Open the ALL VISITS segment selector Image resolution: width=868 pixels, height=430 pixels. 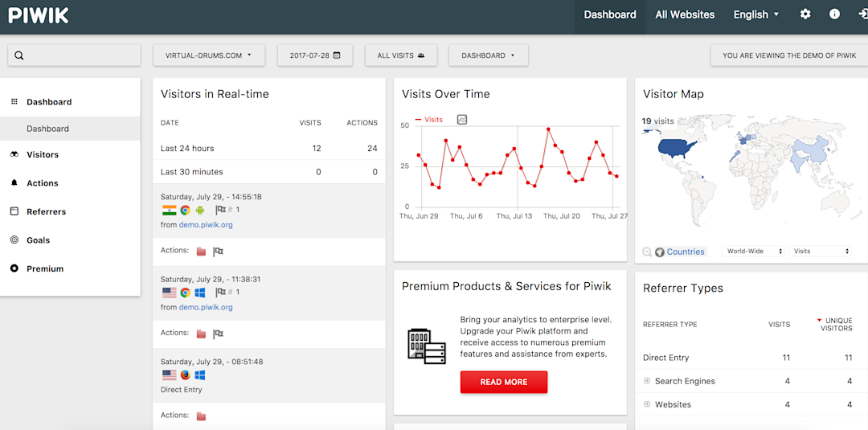point(401,55)
